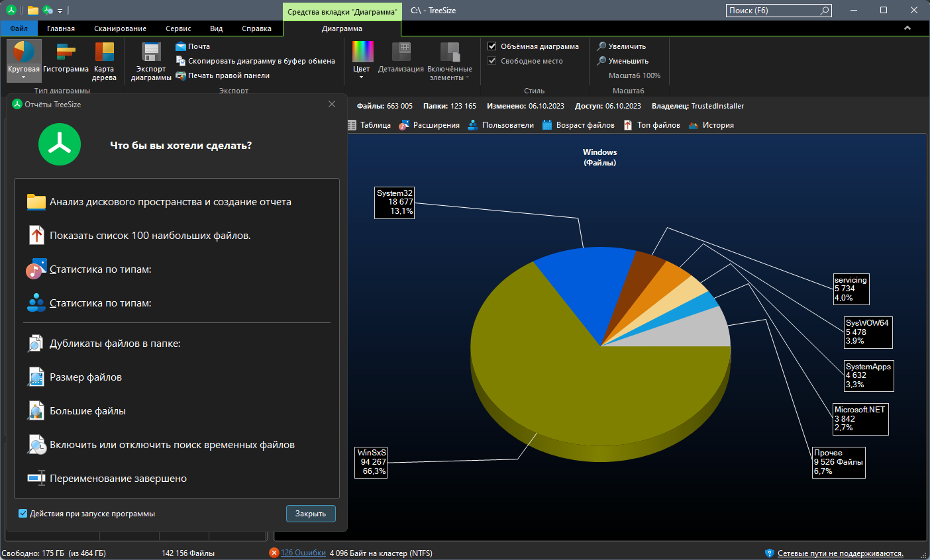Zoom in with Увеличить magnifier
This screenshot has height=560, width=930.
click(x=621, y=46)
